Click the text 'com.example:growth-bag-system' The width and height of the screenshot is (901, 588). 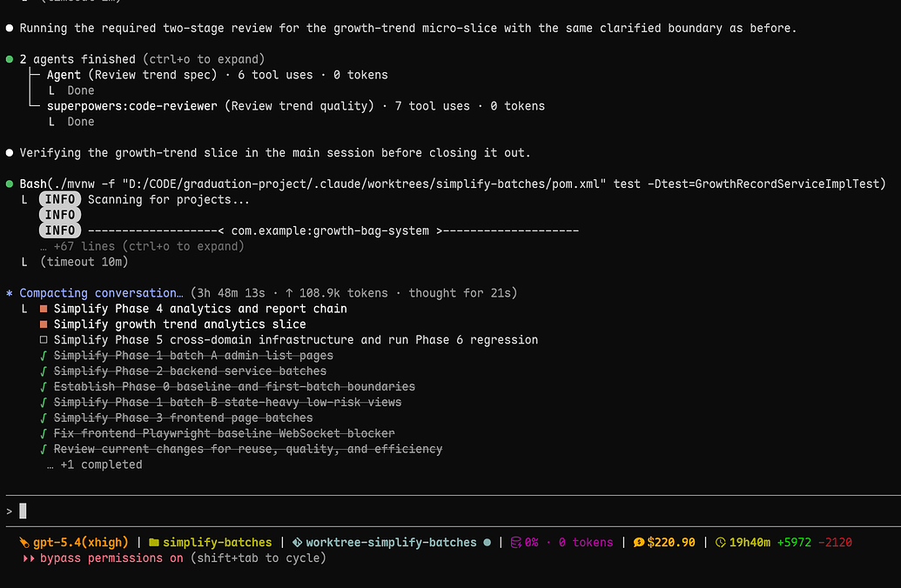coord(330,231)
